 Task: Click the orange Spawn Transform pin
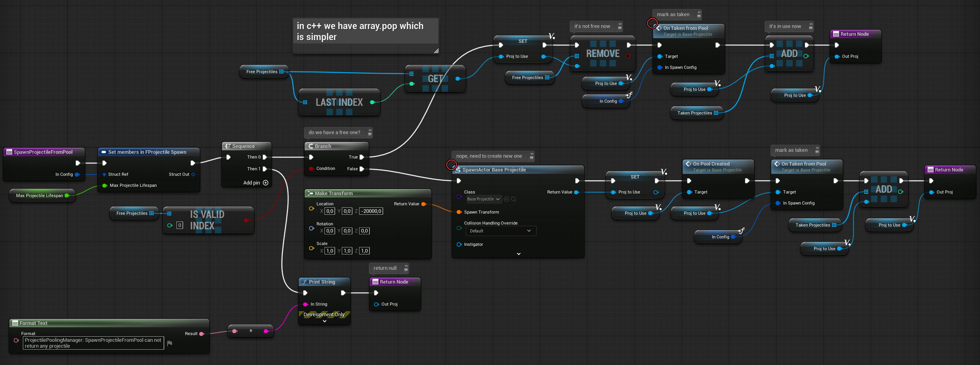pos(459,212)
